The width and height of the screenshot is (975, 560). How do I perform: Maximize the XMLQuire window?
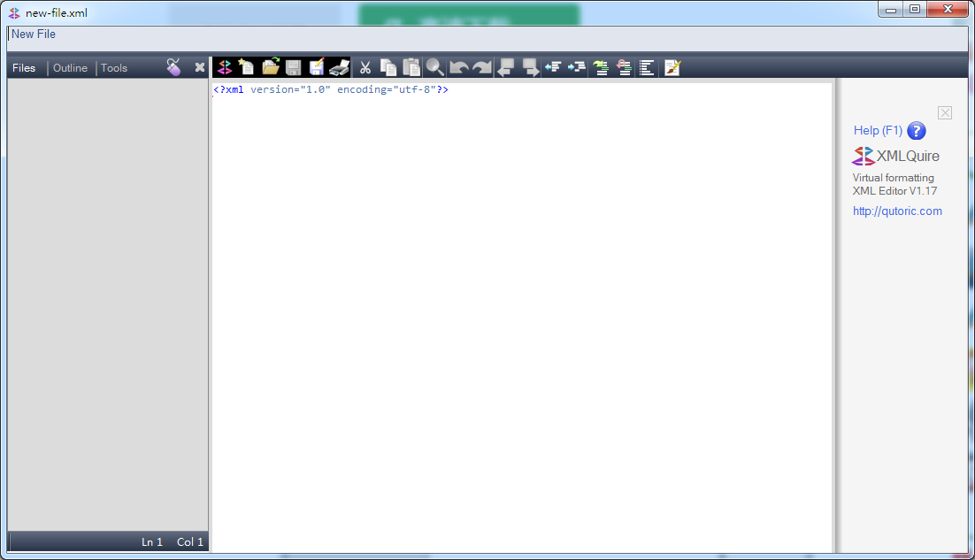(x=915, y=10)
